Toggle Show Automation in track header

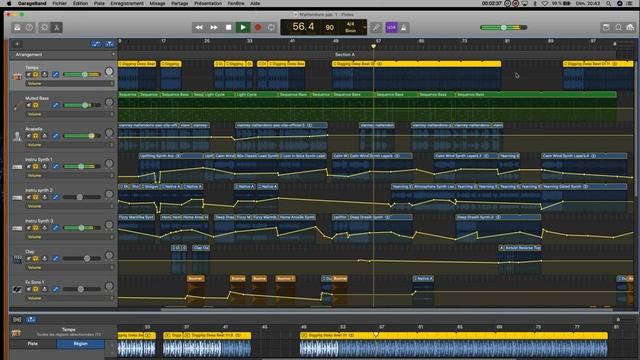tap(96, 44)
